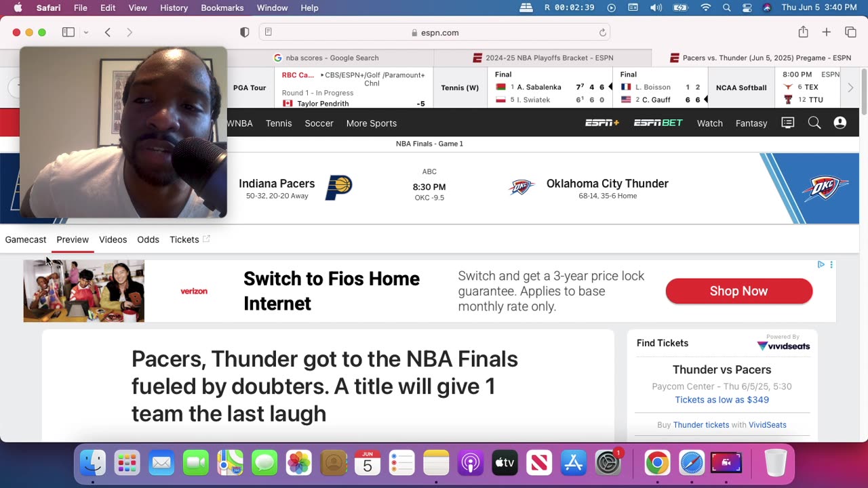Open PGA Tour scoreboard label

(250, 87)
